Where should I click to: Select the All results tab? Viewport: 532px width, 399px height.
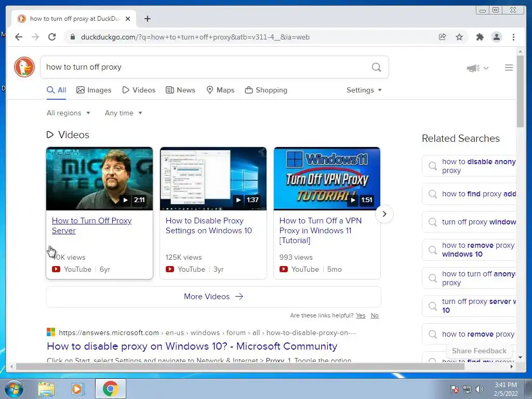56,90
